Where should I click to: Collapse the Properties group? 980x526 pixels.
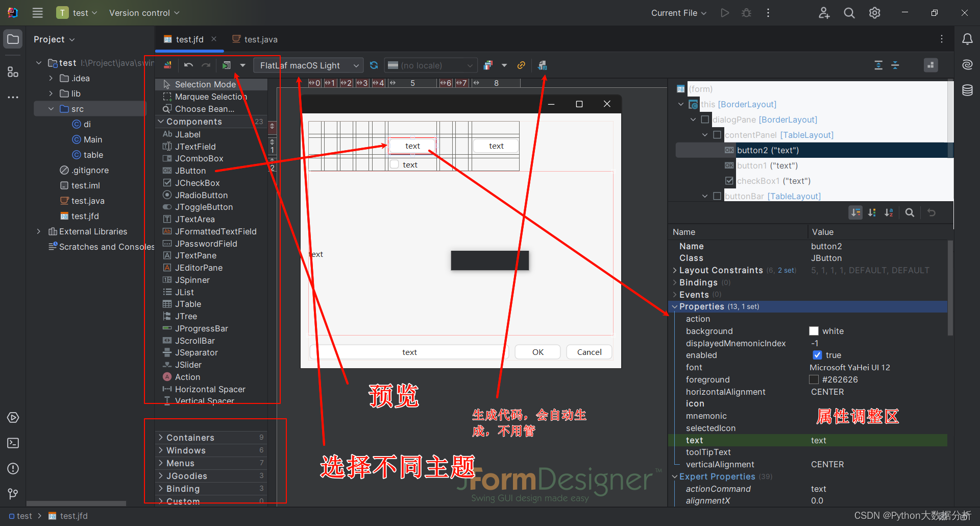pyautogui.click(x=675, y=306)
